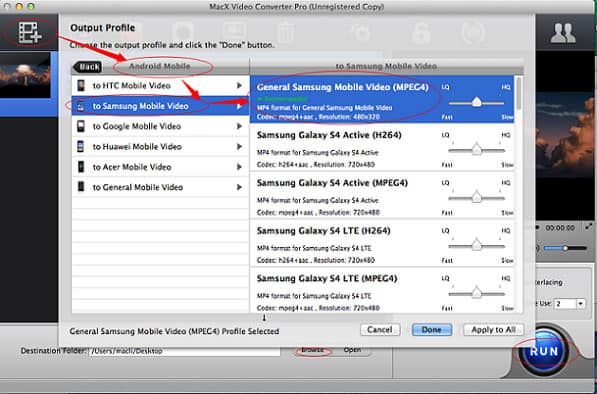Click the Done button
This screenshot has width=597, height=394.
click(432, 330)
